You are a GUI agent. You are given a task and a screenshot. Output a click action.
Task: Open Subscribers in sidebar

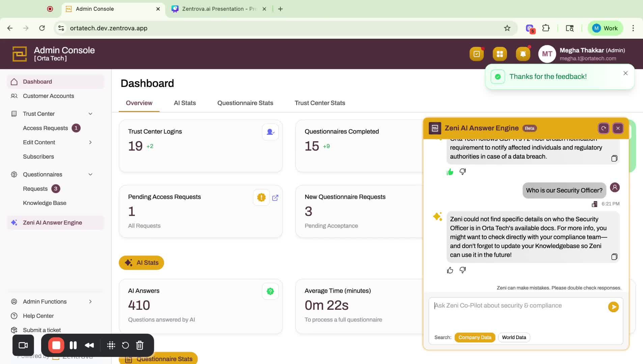pyautogui.click(x=38, y=157)
